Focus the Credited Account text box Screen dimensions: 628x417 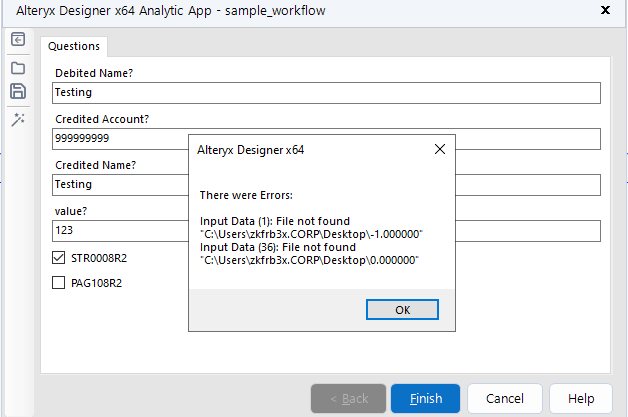[x=120, y=139]
